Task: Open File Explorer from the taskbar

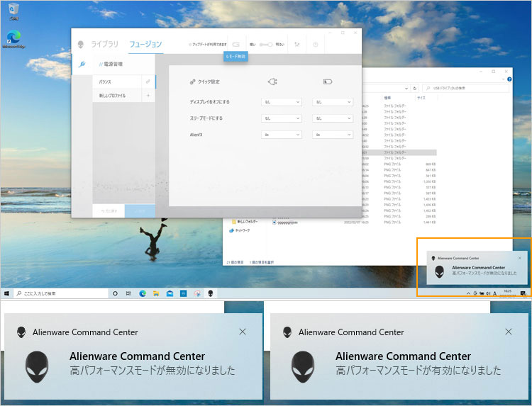Action: pyautogui.click(x=156, y=293)
